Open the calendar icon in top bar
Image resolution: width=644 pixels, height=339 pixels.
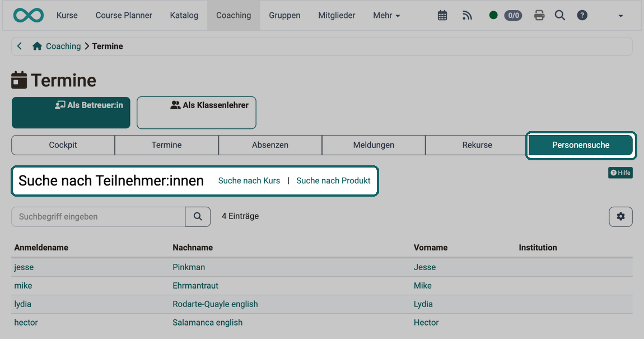[x=442, y=16]
